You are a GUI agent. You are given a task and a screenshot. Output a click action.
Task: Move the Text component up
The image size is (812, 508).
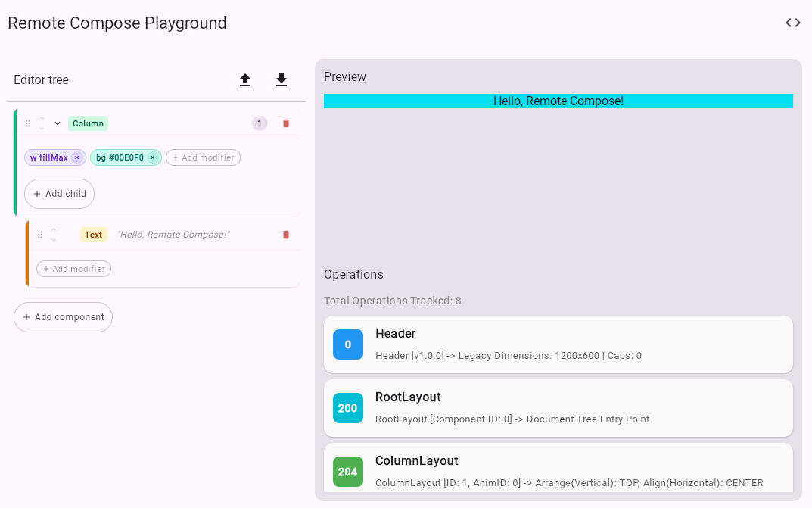(x=53, y=230)
